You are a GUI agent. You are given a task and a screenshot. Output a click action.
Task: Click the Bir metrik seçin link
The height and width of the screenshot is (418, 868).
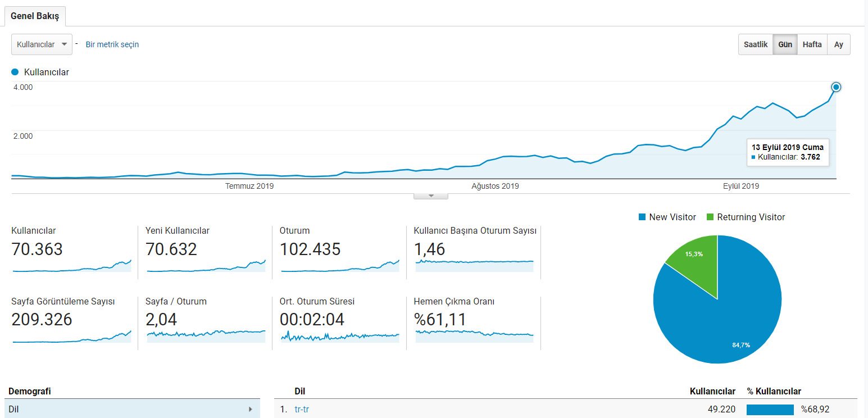point(112,44)
